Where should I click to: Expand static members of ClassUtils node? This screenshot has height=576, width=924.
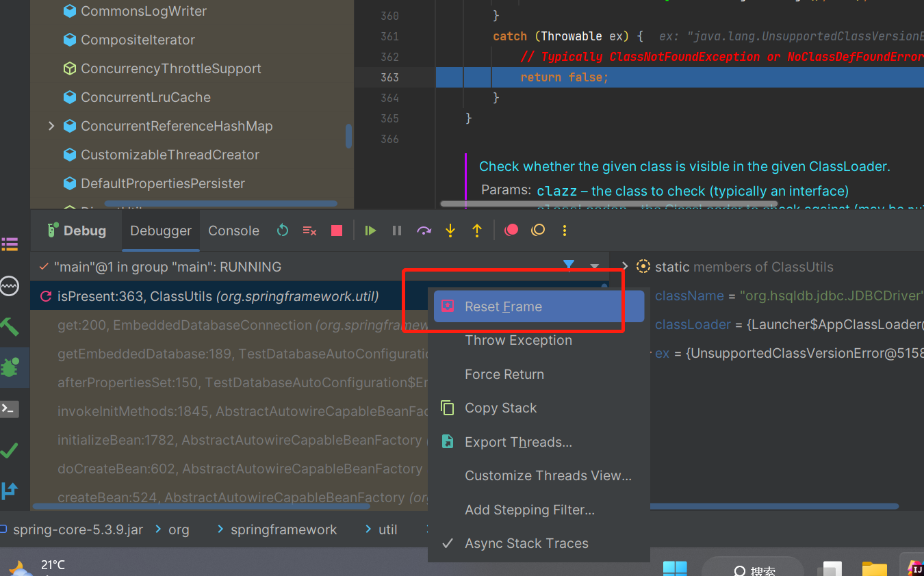click(x=624, y=267)
